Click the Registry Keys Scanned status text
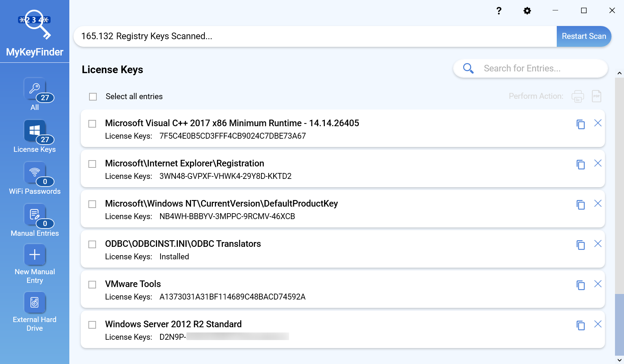Screen dimensions: 624x364 [147, 36]
